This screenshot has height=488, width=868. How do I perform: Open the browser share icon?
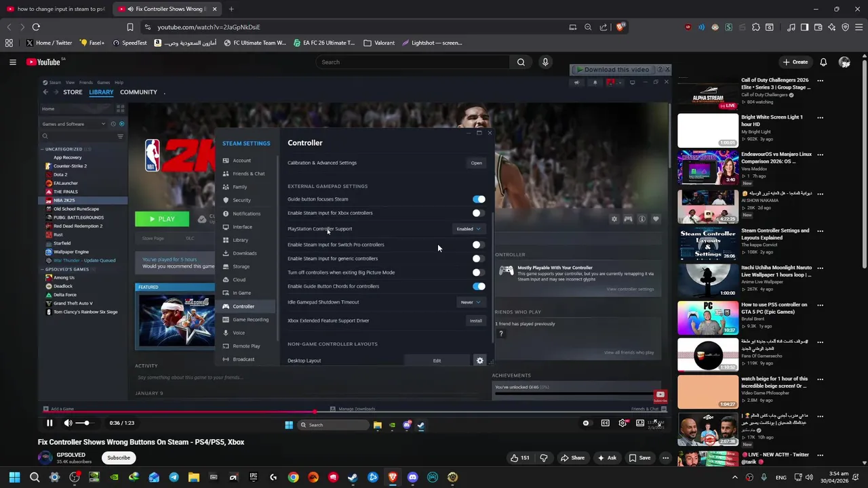604,27
